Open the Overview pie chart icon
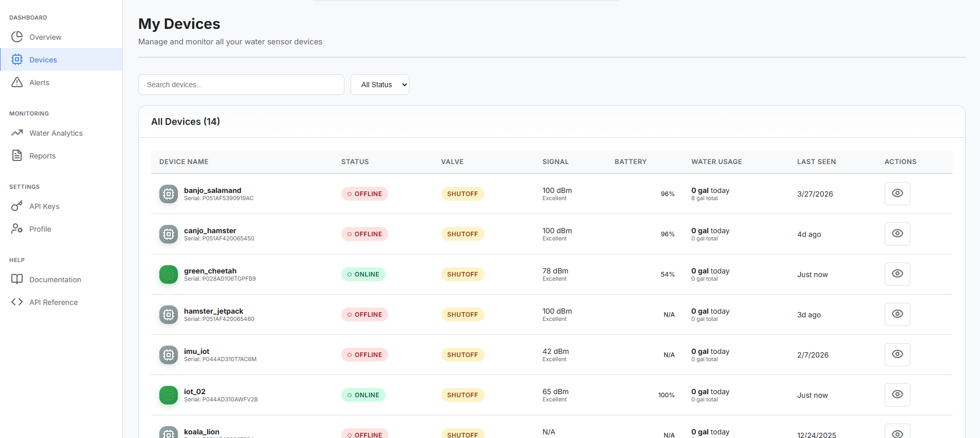The height and width of the screenshot is (438, 980). tap(17, 37)
